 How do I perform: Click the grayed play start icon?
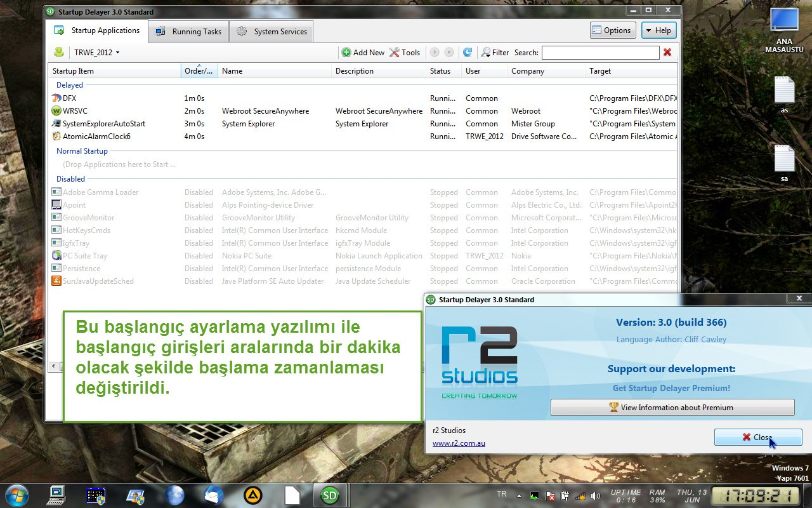(435, 53)
